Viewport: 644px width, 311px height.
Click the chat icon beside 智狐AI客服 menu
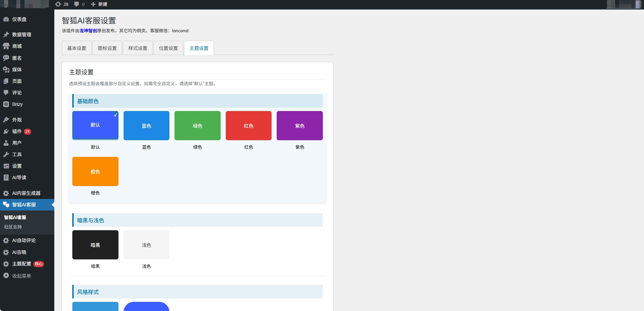[x=6, y=205]
